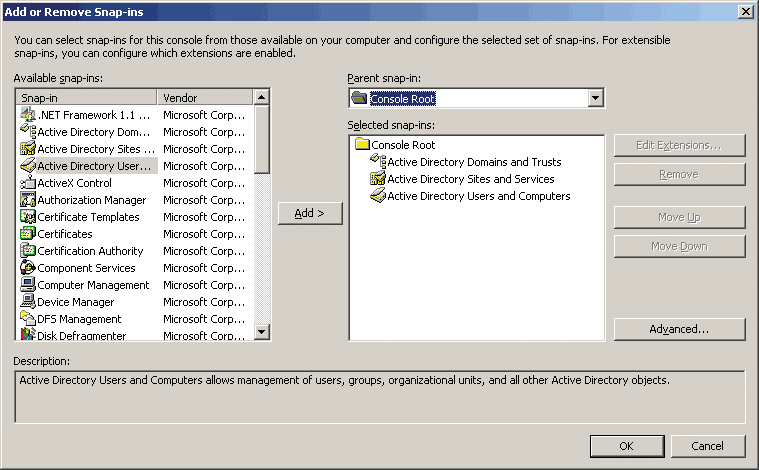The image size is (759, 470).
Task: Select the Certification Authority icon
Action: [28, 251]
